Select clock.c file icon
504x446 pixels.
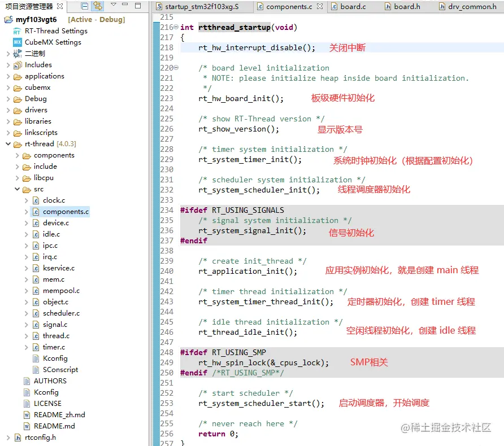point(36,200)
